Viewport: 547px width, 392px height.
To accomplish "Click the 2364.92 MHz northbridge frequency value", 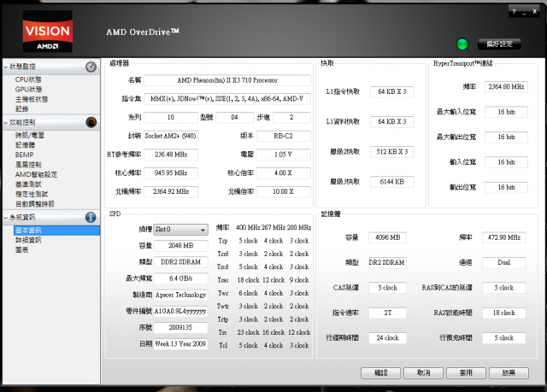I will pyautogui.click(x=171, y=191).
